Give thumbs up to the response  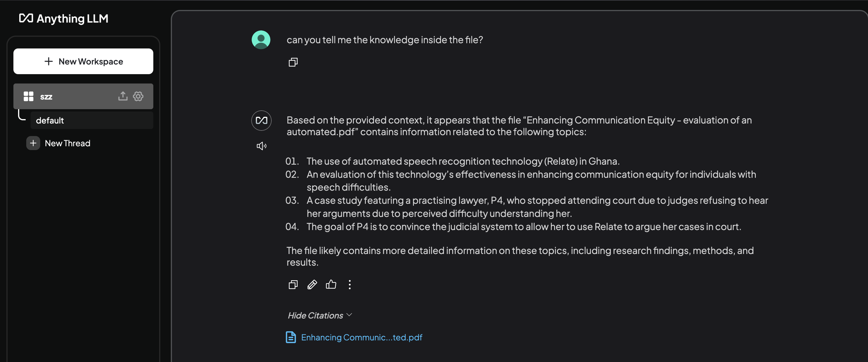point(331,285)
